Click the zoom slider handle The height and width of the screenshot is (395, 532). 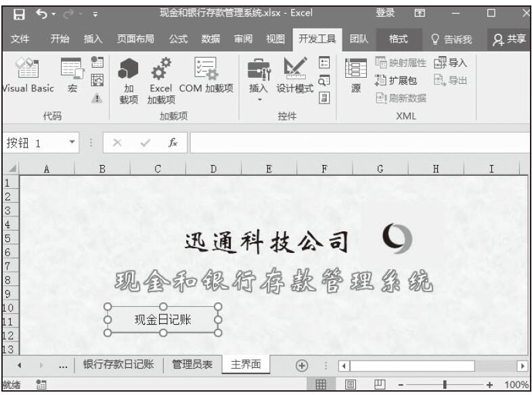[445, 385]
